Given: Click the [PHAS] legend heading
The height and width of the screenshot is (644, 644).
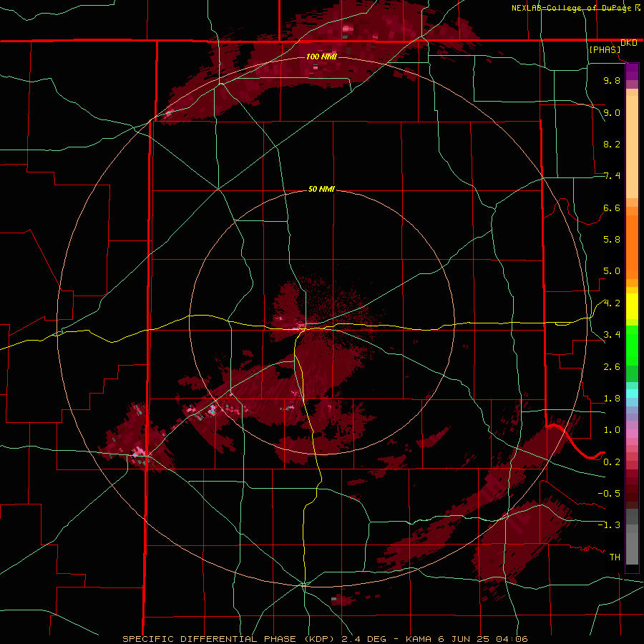Looking at the screenshot, I should click(x=605, y=50).
